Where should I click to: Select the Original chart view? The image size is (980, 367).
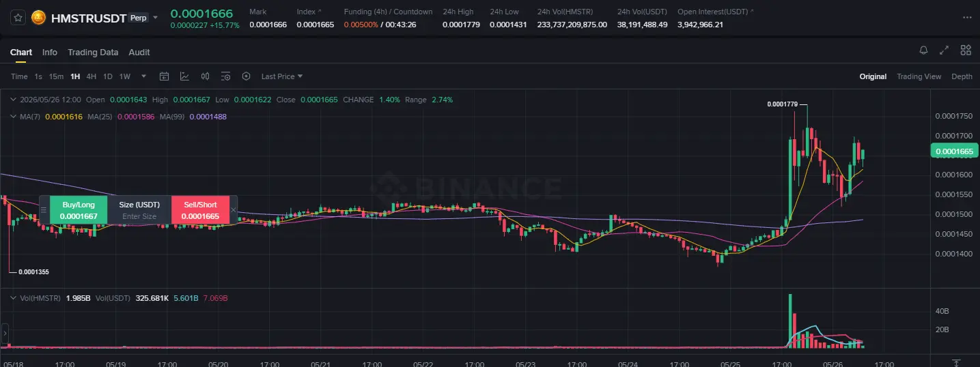(x=873, y=76)
